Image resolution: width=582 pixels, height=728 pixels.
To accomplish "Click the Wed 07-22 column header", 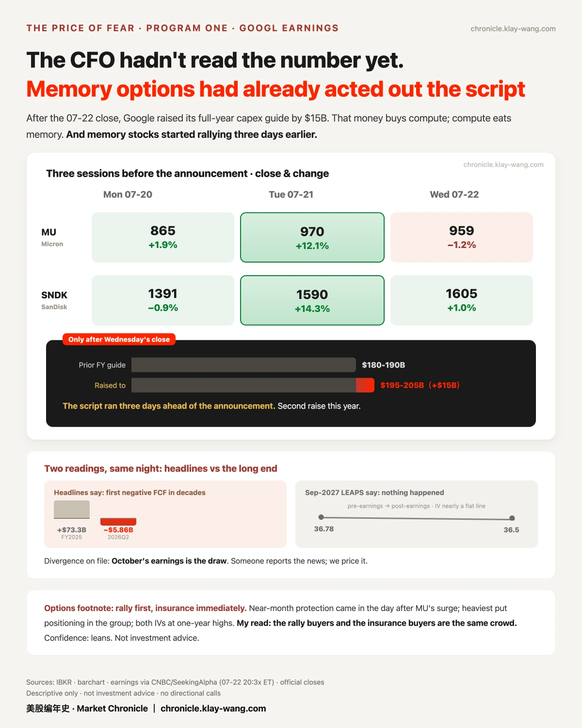I will [x=454, y=195].
